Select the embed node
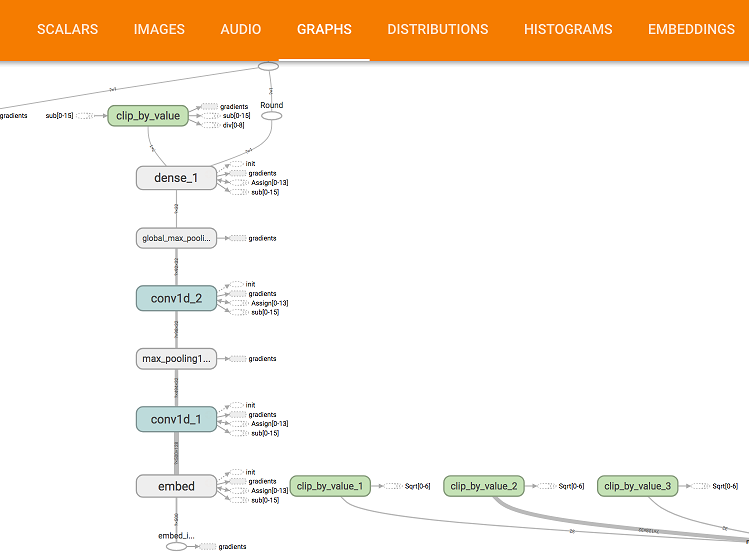This screenshot has width=749, height=558. (x=176, y=487)
